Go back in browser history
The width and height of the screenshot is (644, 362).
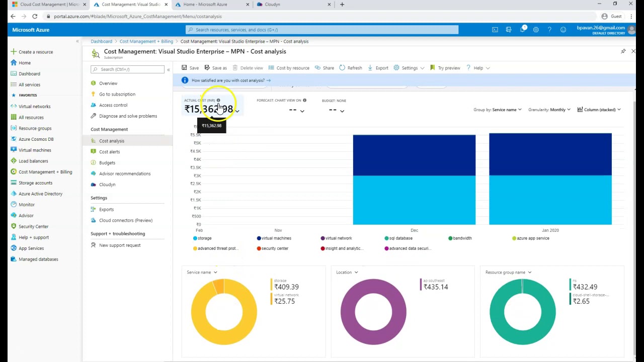pos(13,17)
